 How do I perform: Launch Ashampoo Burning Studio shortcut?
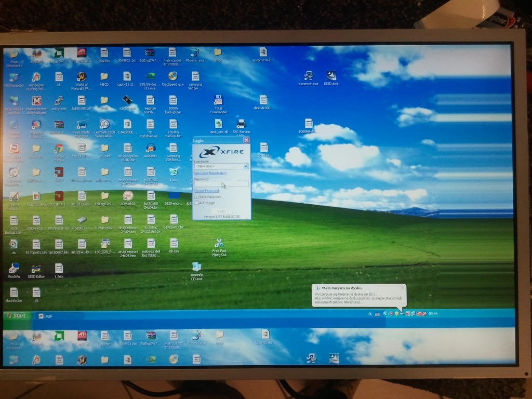(x=36, y=82)
